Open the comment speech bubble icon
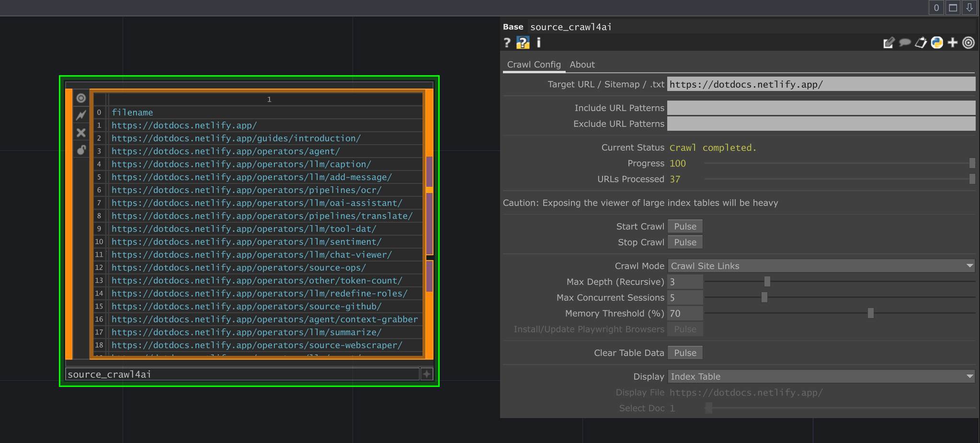Screen dimensions: 980x443 click(x=905, y=43)
